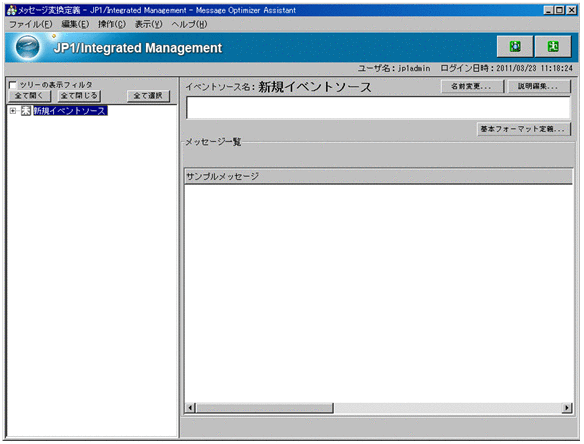Click the 全て開く button
584x444 pixels.
pyautogui.click(x=29, y=96)
